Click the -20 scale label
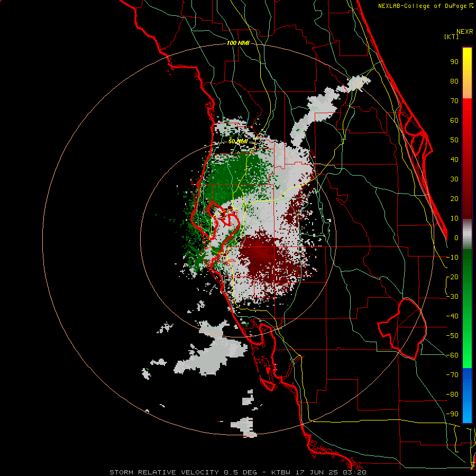This screenshot has width=476, height=476. pos(452,277)
